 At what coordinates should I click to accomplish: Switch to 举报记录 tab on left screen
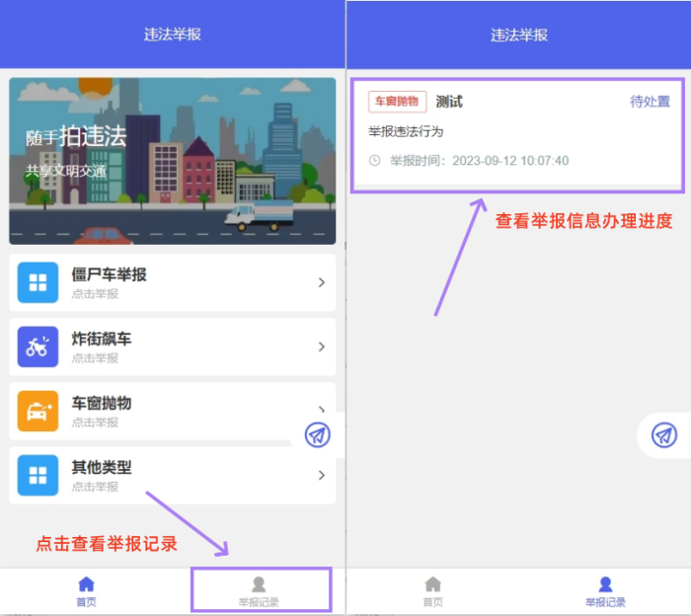(259, 591)
